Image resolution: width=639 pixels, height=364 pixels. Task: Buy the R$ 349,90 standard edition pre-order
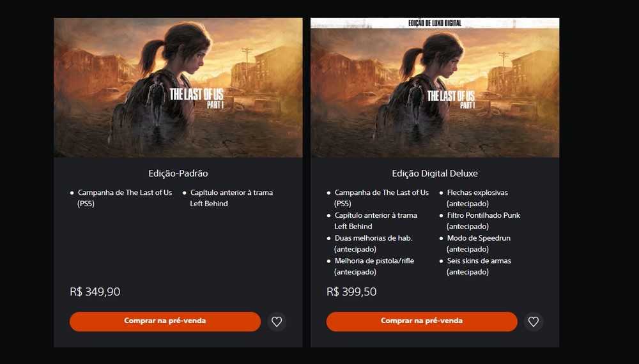point(165,322)
